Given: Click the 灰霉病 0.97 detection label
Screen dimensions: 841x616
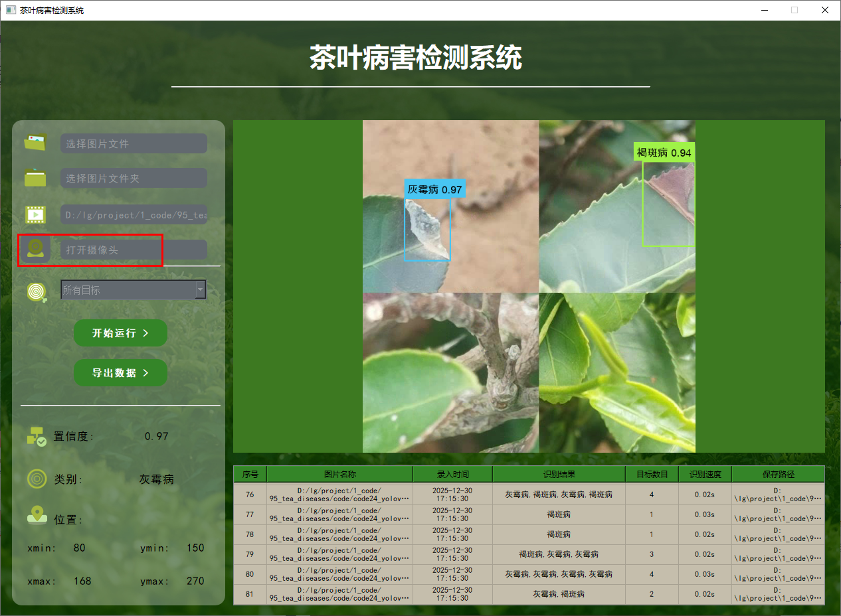Looking at the screenshot, I should 435,189.
